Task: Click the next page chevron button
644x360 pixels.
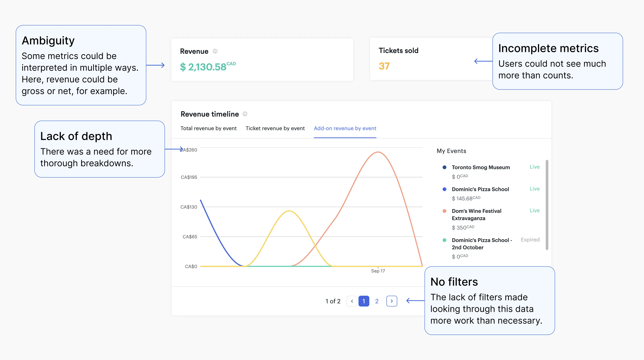Action: (391, 301)
